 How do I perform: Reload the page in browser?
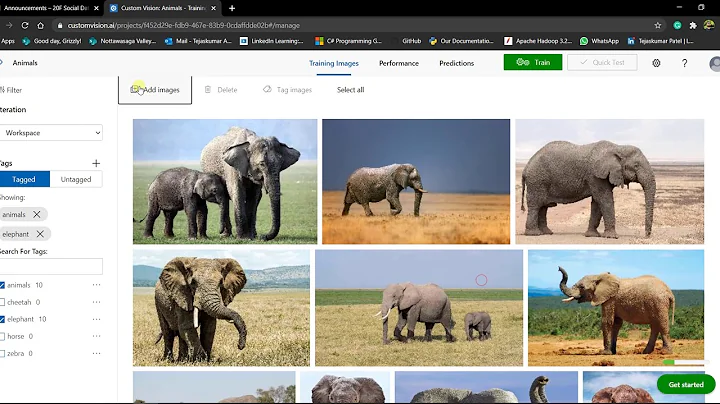25,25
